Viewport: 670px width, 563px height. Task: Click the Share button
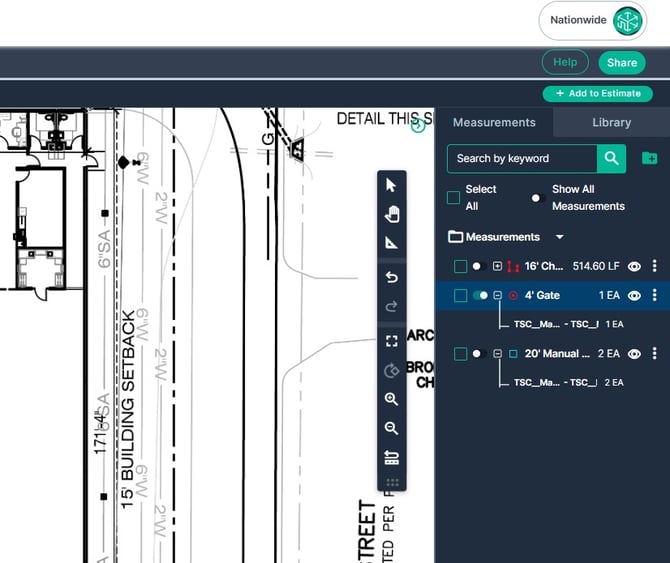point(622,63)
